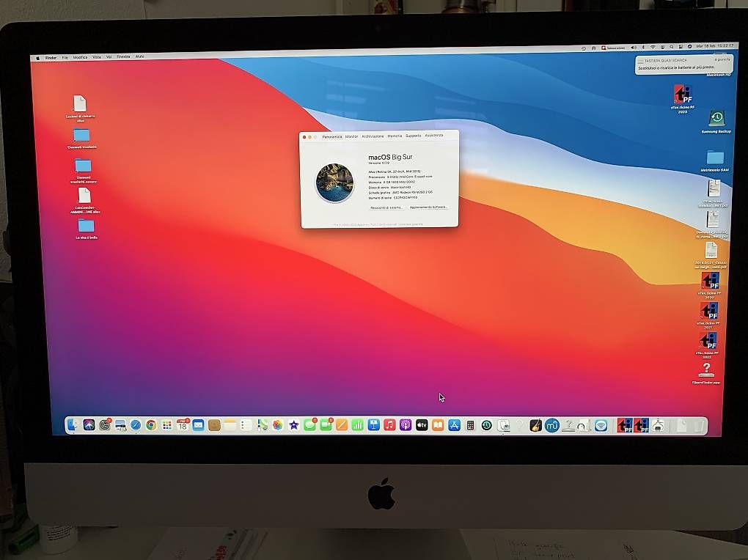
Task: Launch Keynote podium icon in dock
Action: click(373, 425)
